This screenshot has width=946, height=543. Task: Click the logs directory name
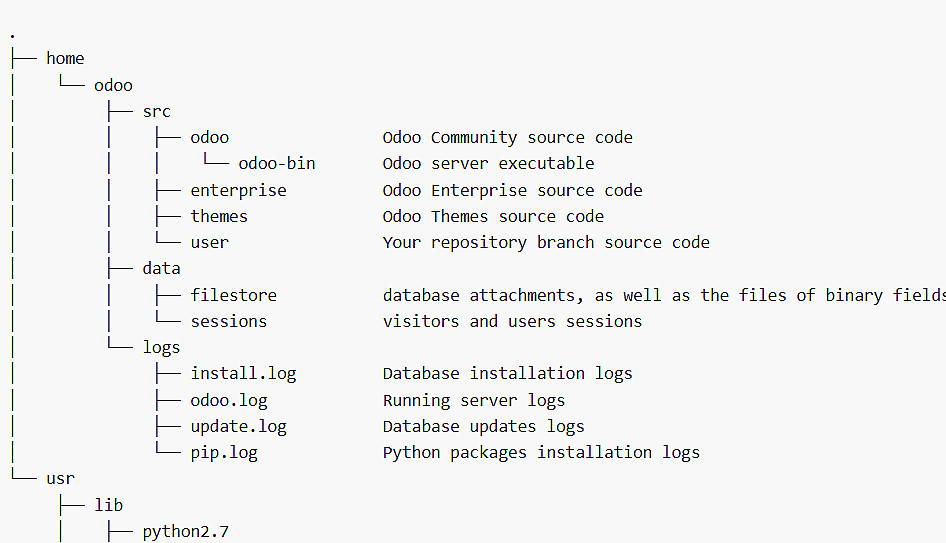[161, 347]
